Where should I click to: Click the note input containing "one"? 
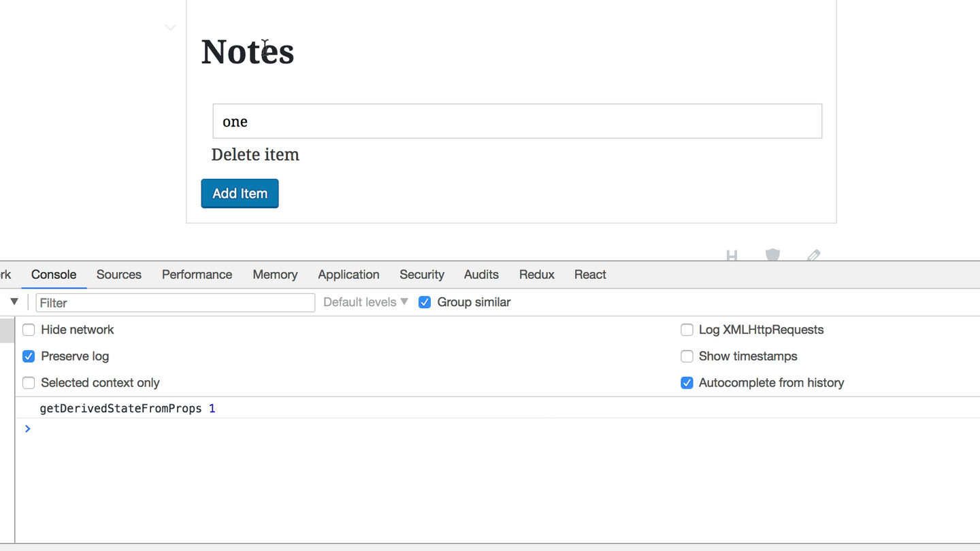pyautogui.click(x=517, y=121)
